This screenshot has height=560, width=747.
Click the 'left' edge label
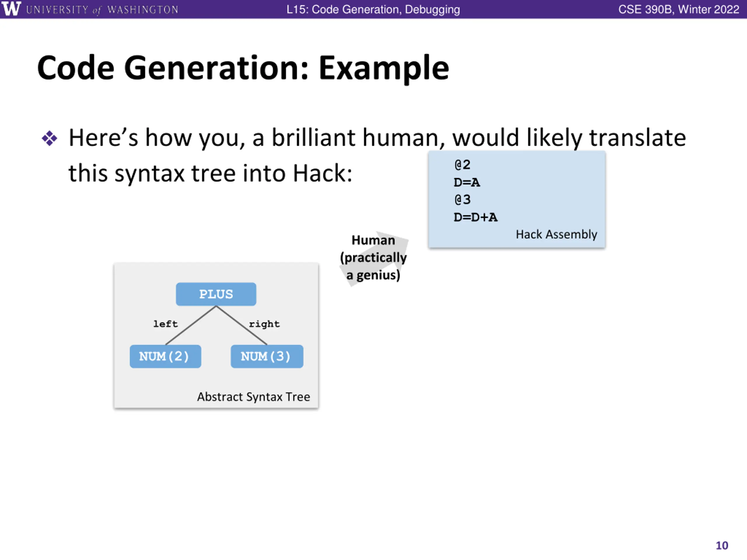click(x=165, y=324)
